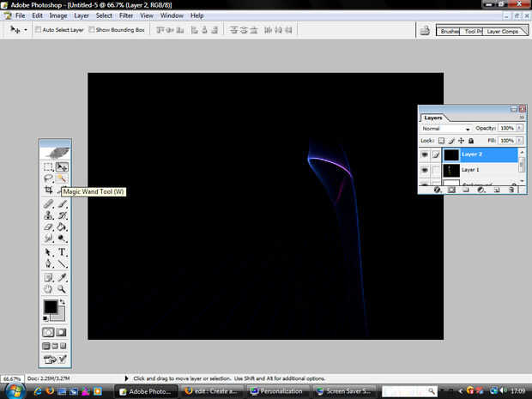
Task: Click the Layer 1 thumbnail
Action: click(450, 170)
